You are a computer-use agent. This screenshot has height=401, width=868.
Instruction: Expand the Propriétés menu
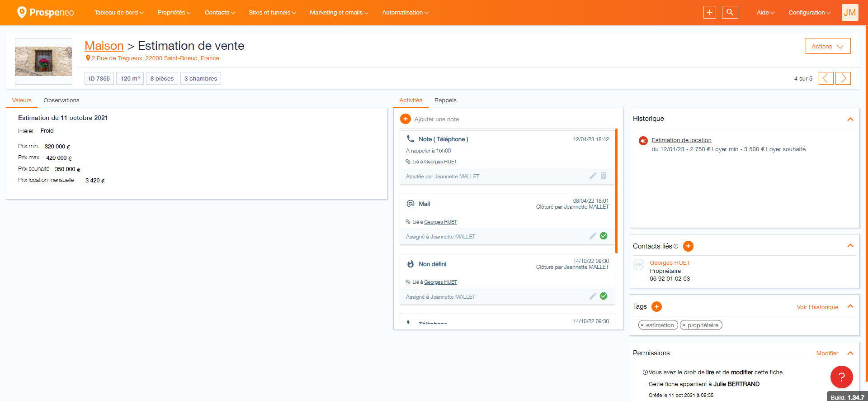(174, 13)
